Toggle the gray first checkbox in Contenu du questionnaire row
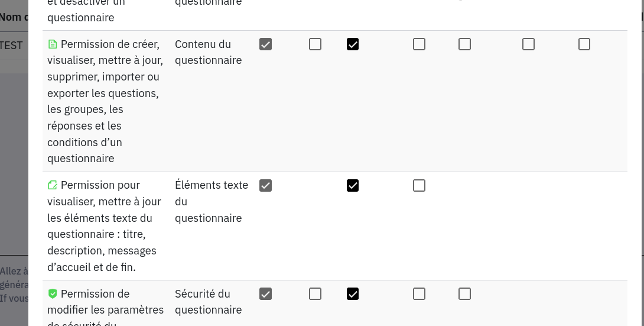 coord(266,44)
